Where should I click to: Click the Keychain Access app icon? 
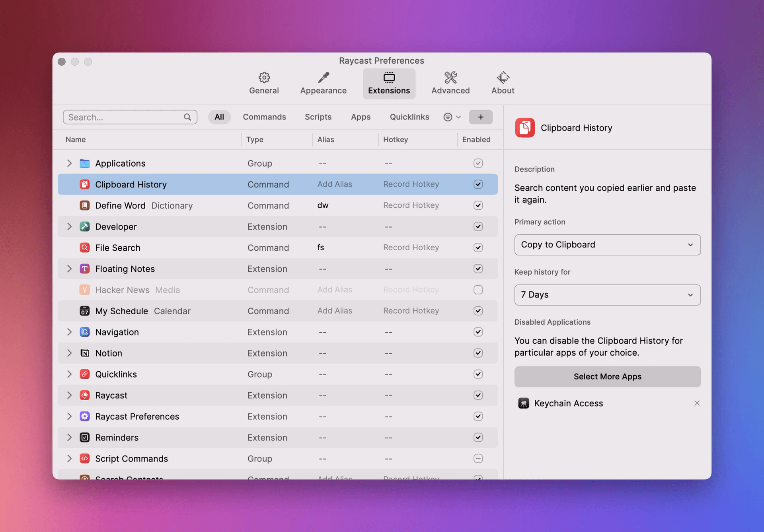523,403
